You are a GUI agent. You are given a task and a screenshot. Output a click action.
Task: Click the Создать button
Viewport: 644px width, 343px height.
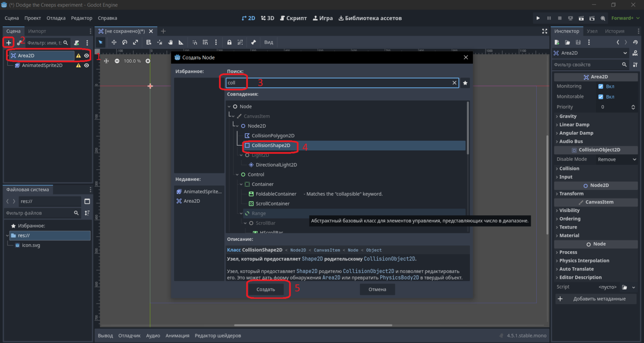266,289
